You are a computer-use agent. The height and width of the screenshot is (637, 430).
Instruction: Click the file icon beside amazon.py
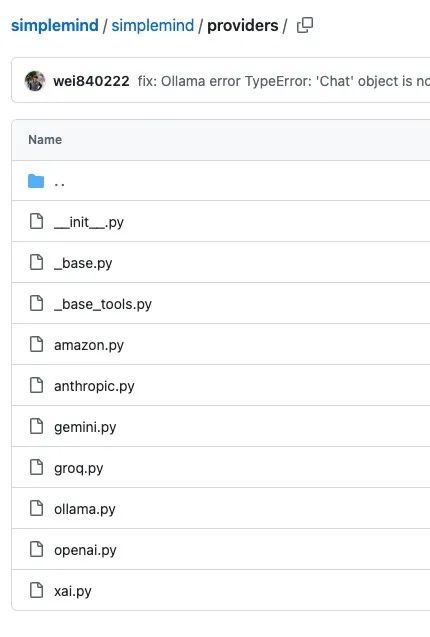[37, 344]
